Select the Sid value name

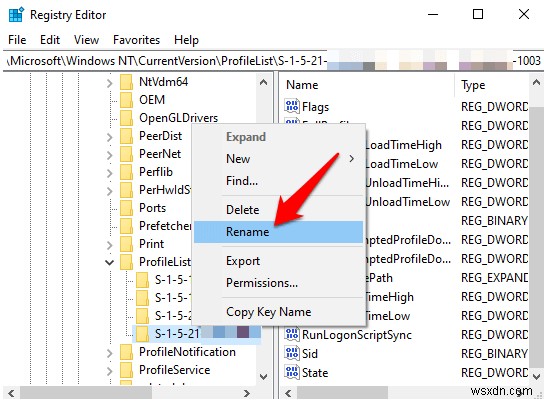click(x=309, y=354)
